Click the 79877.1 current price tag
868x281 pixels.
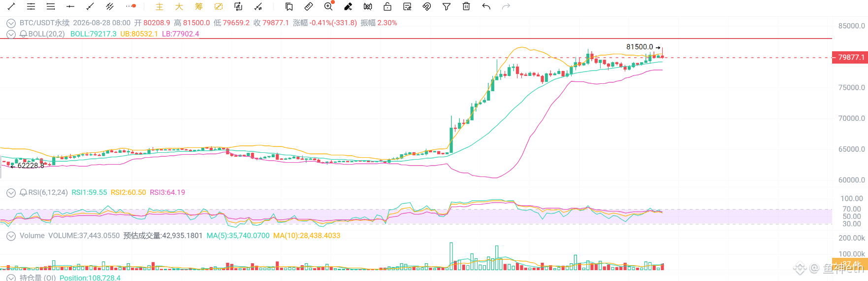(850, 57)
